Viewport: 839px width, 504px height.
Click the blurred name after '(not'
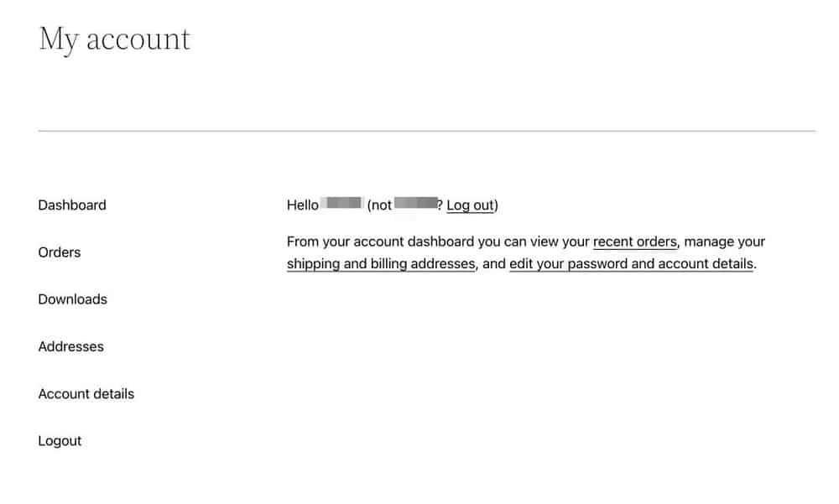pyautogui.click(x=416, y=203)
